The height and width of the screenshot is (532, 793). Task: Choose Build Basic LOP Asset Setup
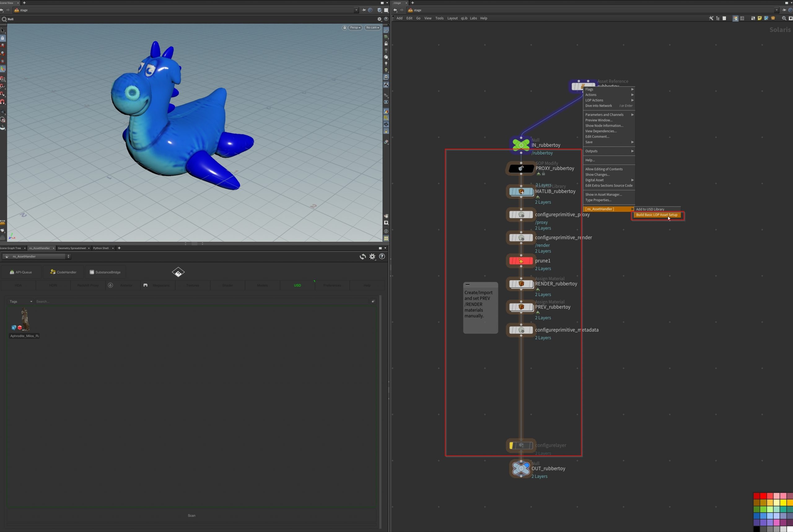657,215
